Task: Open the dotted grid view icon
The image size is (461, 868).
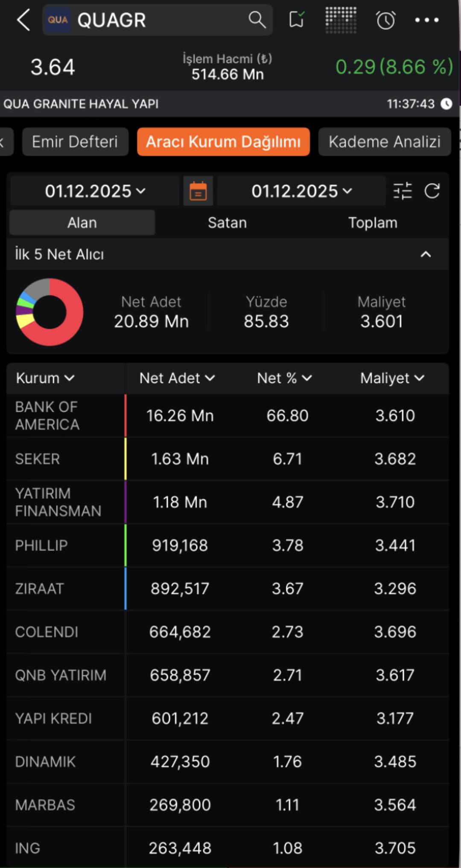Action: click(341, 20)
